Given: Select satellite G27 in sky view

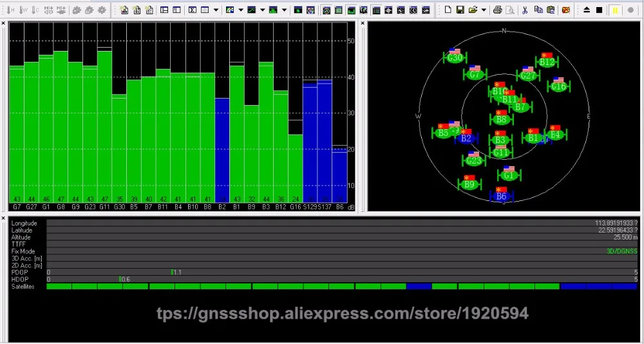Looking at the screenshot, I should tap(528, 75).
